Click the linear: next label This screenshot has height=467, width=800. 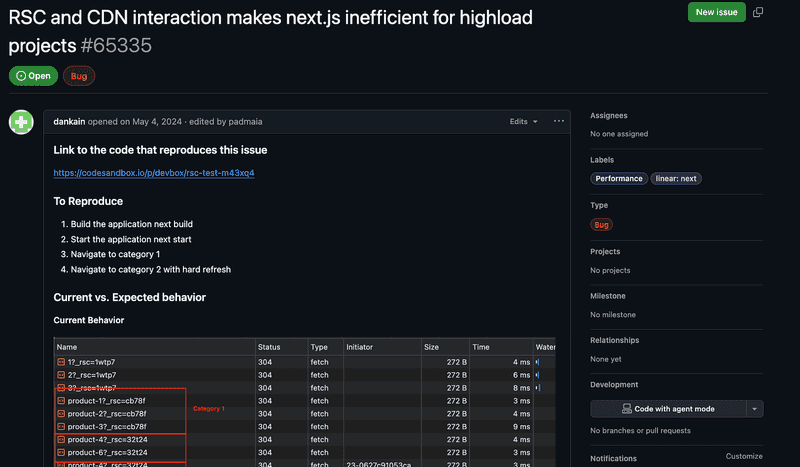click(x=676, y=179)
